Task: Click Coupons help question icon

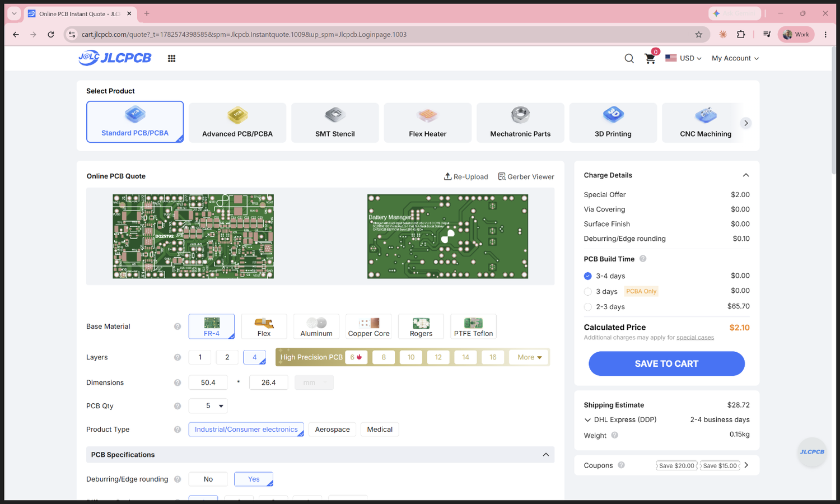Action: 621,465
